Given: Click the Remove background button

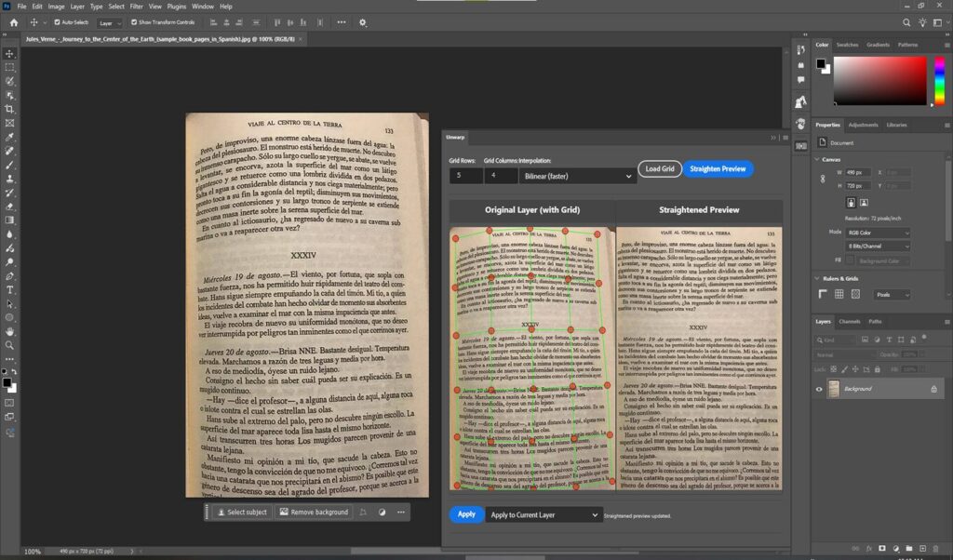Looking at the screenshot, I should (x=315, y=512).
